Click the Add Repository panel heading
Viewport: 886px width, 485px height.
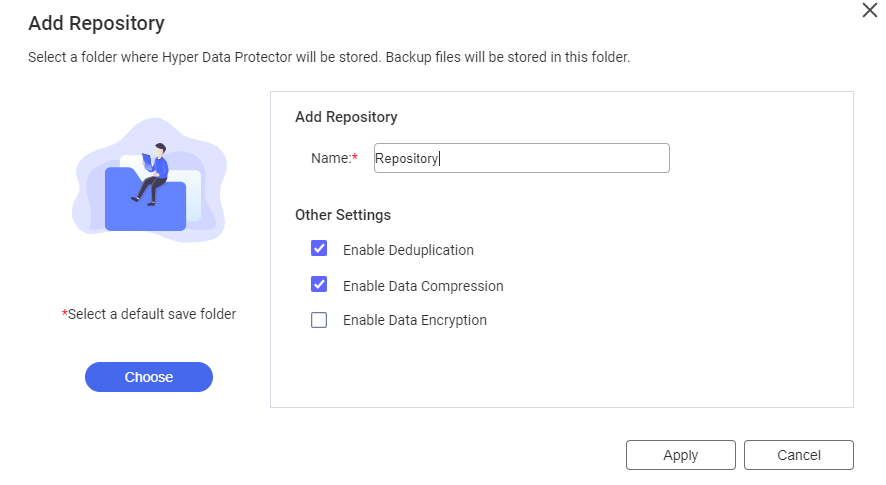click(346, 117)
